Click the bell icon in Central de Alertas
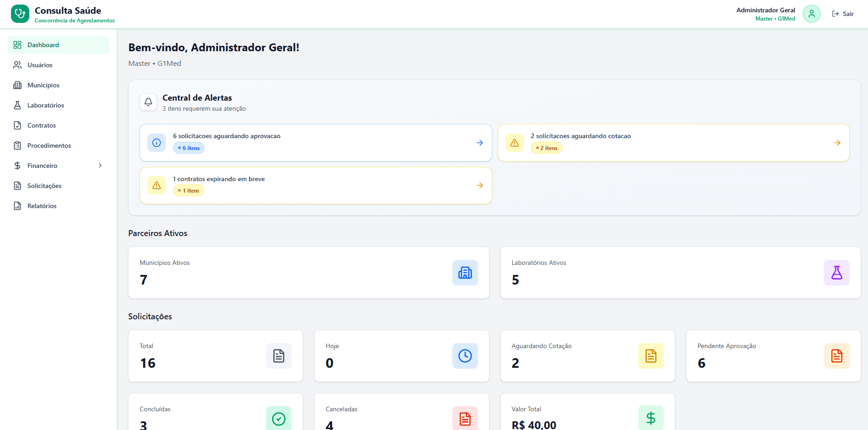The width and height of the screenshot is (868, 430). [148, 102]
